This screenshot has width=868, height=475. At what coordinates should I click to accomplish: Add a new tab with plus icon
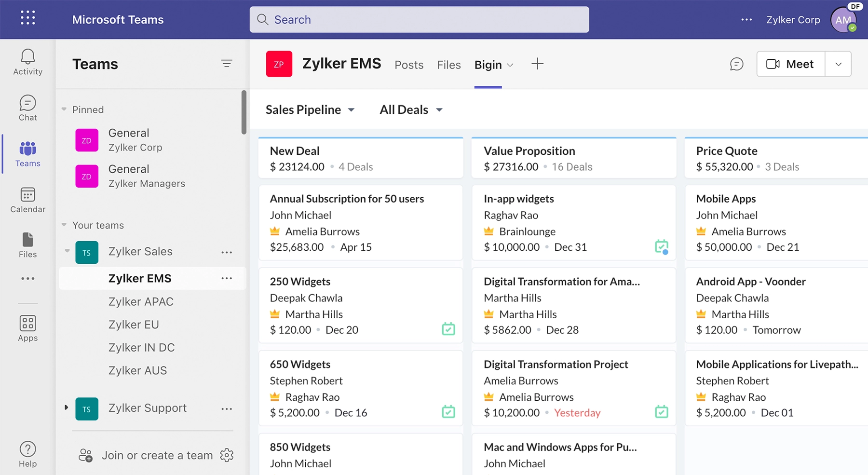537,64
